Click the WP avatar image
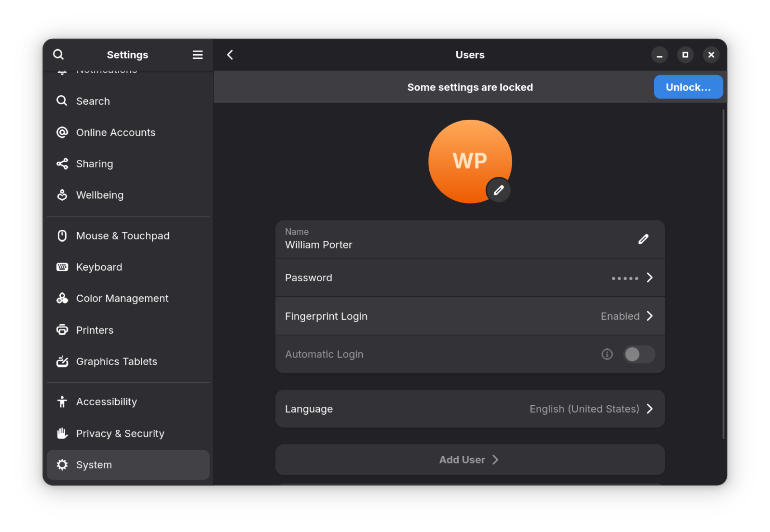The height and width of the screenshot is (532, 770). pyautogui.click(x=470, y=161)
